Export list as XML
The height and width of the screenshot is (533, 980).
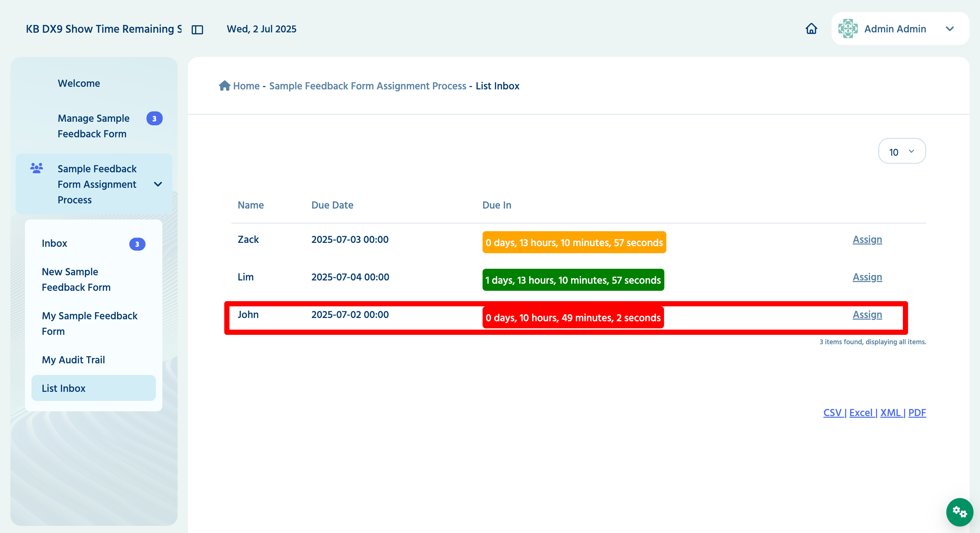(x=890, y=413)
